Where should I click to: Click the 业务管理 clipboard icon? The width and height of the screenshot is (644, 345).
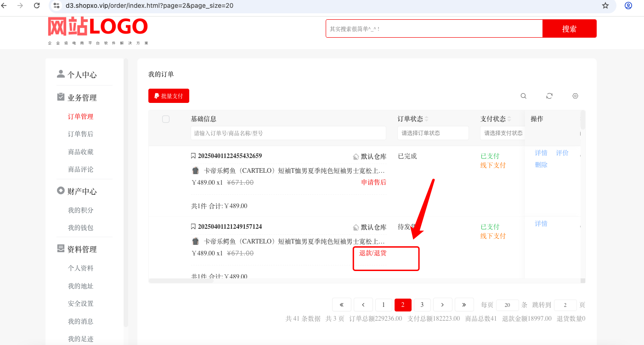[61, 97]
